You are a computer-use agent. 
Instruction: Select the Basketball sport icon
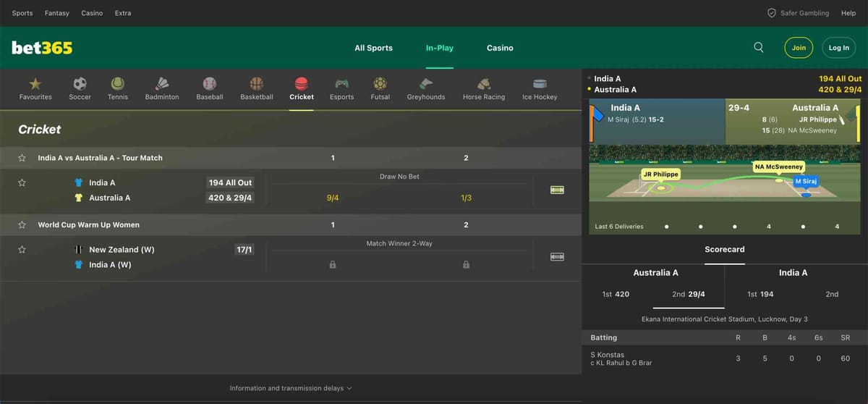coord(256,84)
